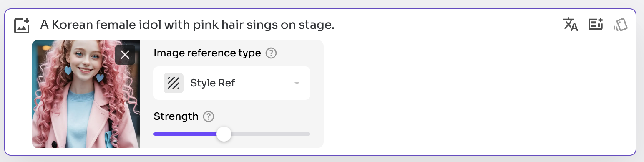This screenshot has height=162, width=644.
Task: Click the "Strength" label text
Action: coord(176,116)
